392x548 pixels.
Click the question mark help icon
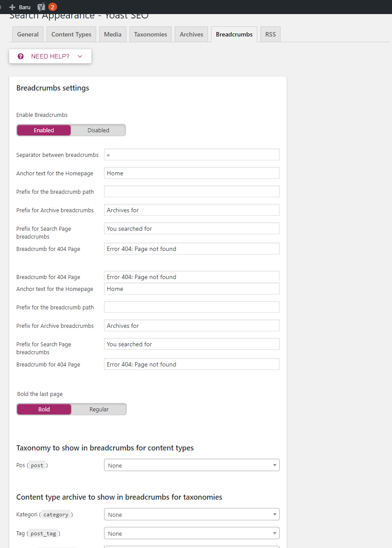[21, 56]
